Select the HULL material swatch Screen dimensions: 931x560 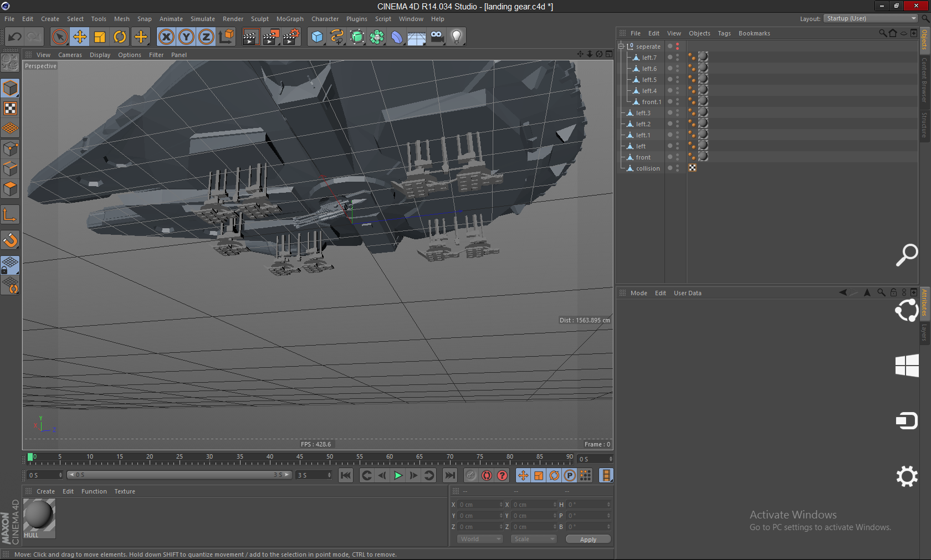point(39,515)
